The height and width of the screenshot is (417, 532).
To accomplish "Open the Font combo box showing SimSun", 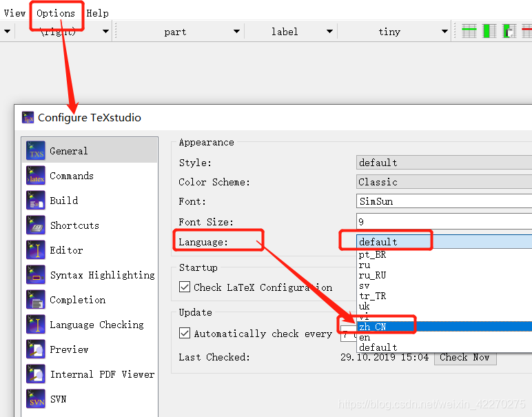I will click(x=444, y=201).
